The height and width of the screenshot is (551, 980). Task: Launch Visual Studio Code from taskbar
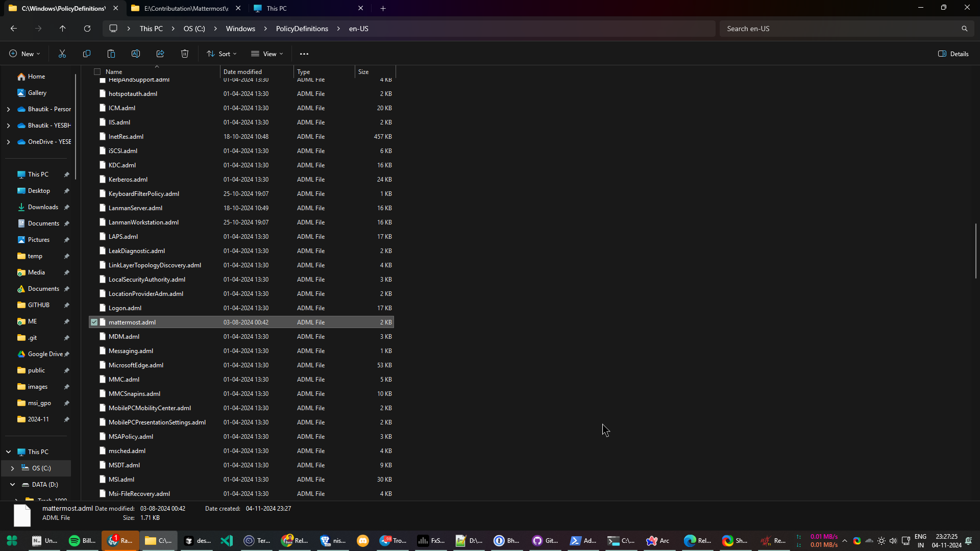point(226,540)
